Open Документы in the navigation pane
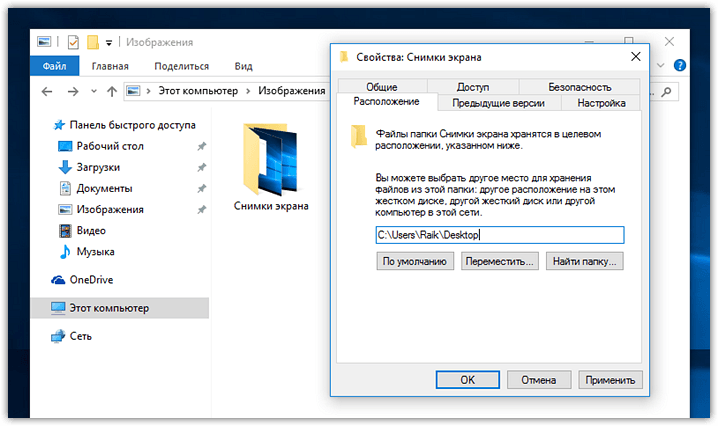 tap(104, 188)
